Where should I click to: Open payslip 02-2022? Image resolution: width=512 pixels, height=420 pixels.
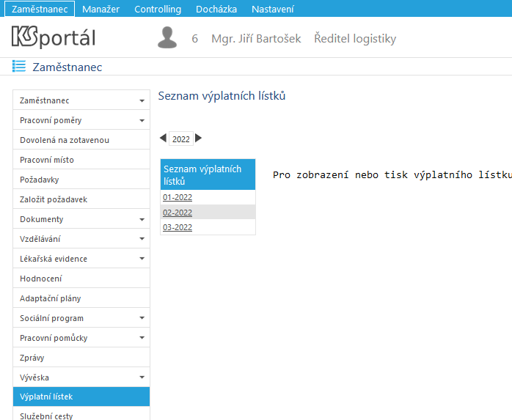click(178, 213)
